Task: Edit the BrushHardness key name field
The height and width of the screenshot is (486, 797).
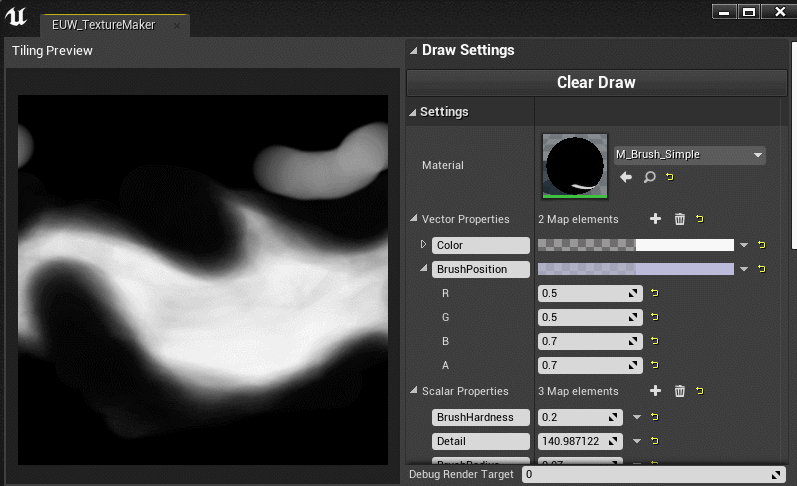Action: [480, 417]
